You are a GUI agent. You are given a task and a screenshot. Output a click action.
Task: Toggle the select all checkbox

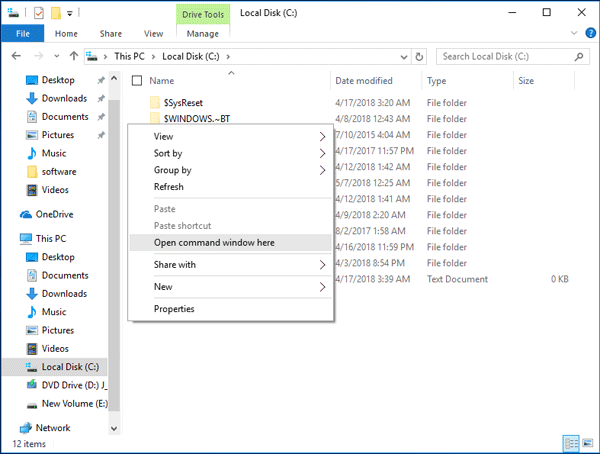click(137, 81)
